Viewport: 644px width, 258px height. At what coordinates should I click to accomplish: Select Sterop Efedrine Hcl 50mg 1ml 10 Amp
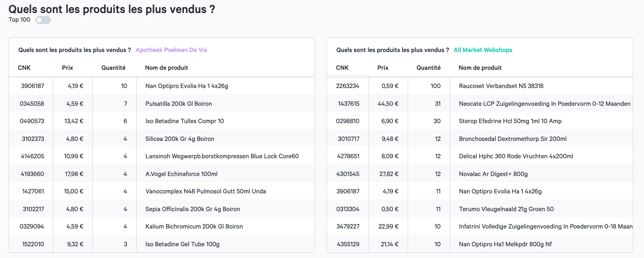click(510, 121)
